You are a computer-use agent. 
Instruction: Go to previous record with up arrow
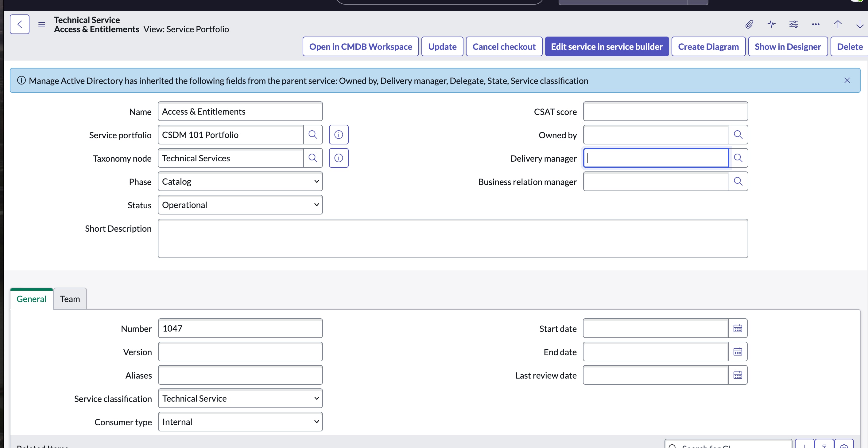pos(838,24)
